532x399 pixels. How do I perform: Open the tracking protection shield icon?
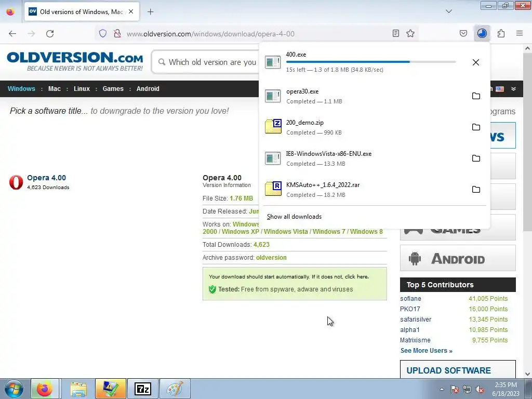(x=103, y=33)
